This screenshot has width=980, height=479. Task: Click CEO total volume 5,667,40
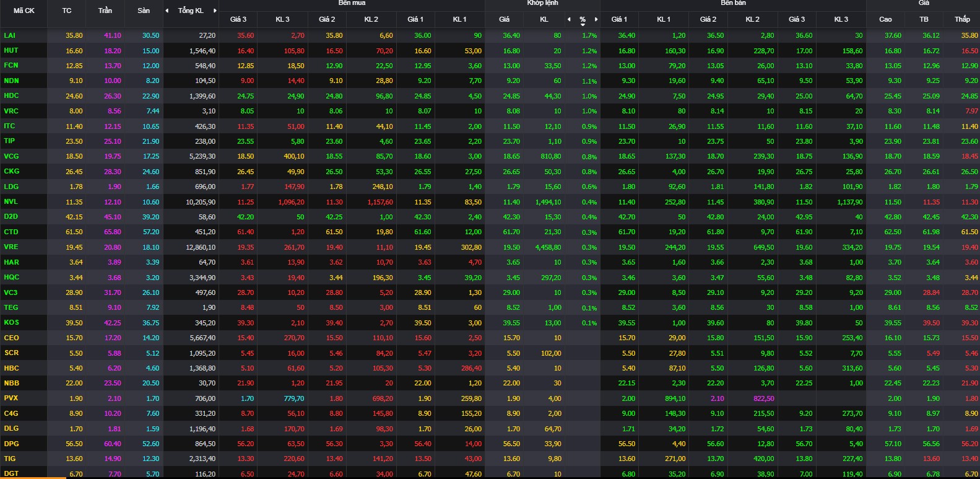202,338
